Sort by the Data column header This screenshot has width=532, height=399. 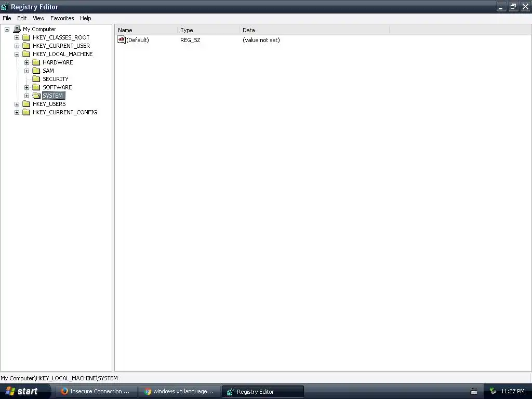tap(314, 30)
